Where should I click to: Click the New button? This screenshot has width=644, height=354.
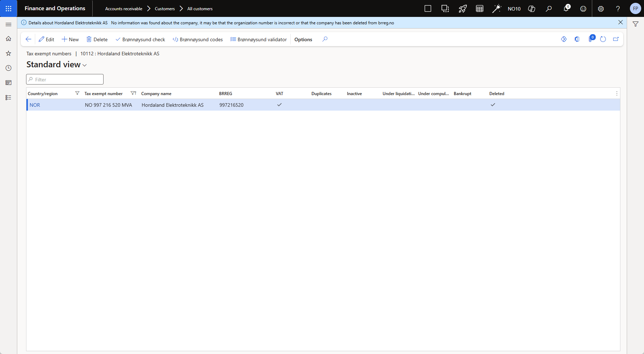click(x=70, y=39)
